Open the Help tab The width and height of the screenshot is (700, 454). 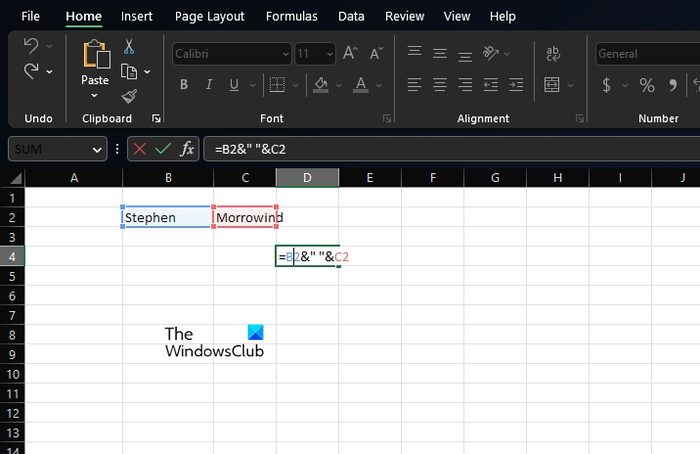[x=503, y=17]
